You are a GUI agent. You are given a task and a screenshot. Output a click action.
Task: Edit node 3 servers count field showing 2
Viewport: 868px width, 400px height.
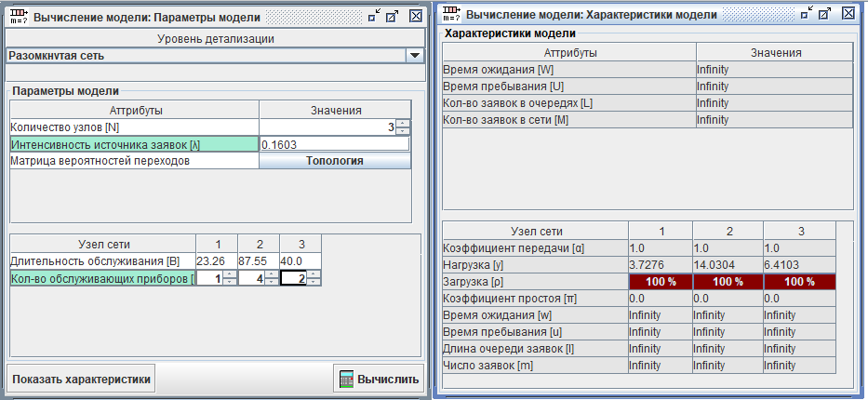(294, 279)
